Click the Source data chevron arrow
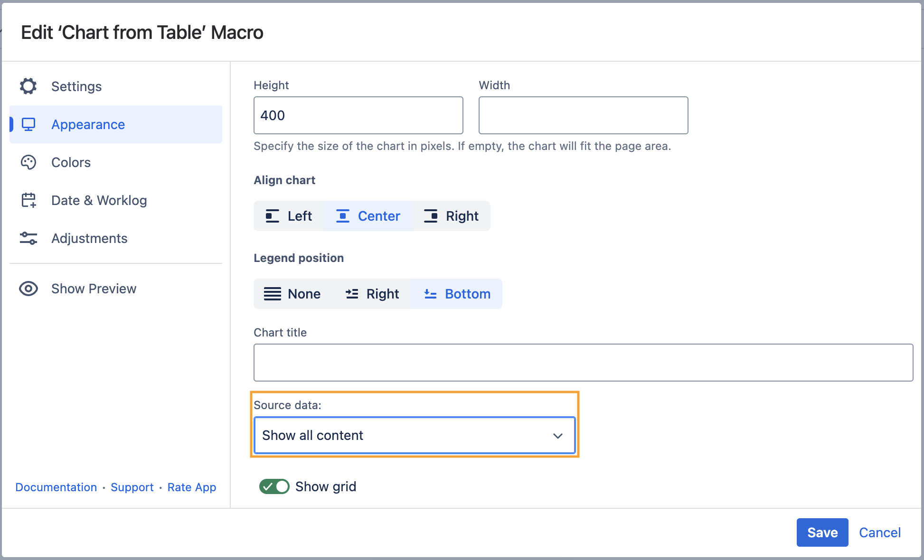Viewport: 924px width, 560px height. [558, 436]
